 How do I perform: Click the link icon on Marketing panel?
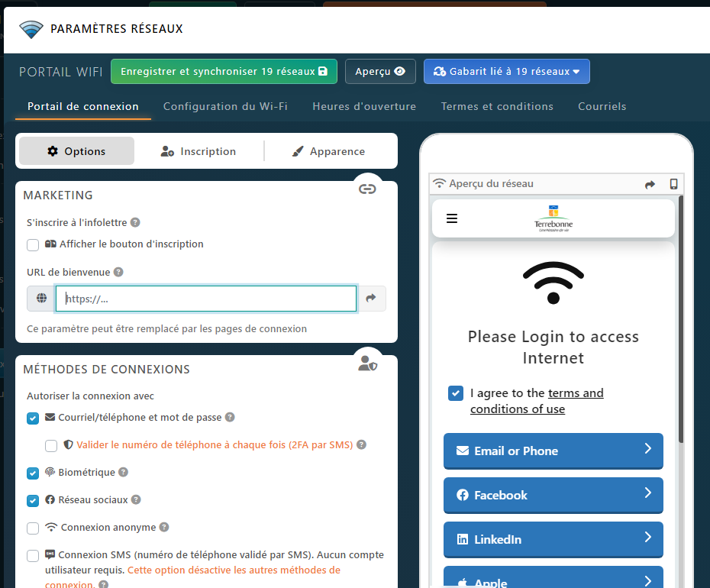pos(367,189)
